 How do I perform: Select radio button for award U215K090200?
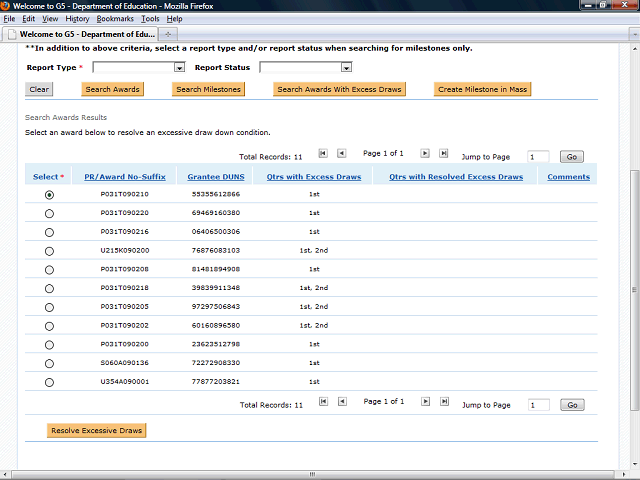point(49,251)
